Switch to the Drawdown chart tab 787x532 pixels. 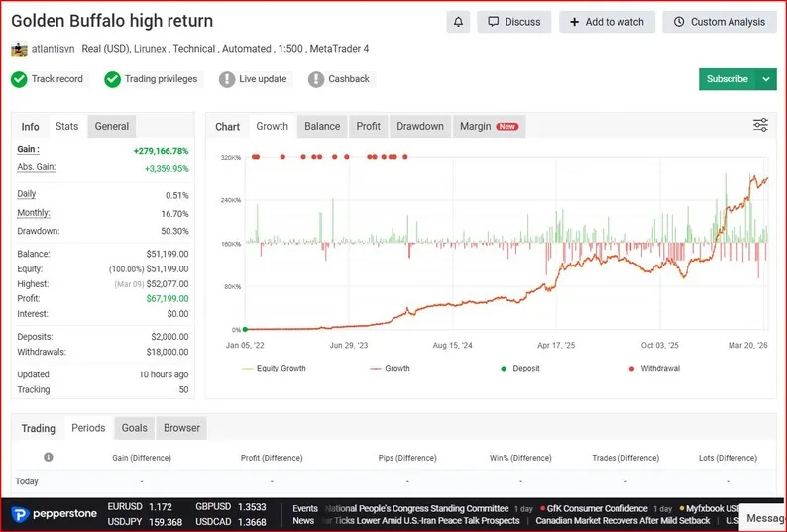click(420, 127)
